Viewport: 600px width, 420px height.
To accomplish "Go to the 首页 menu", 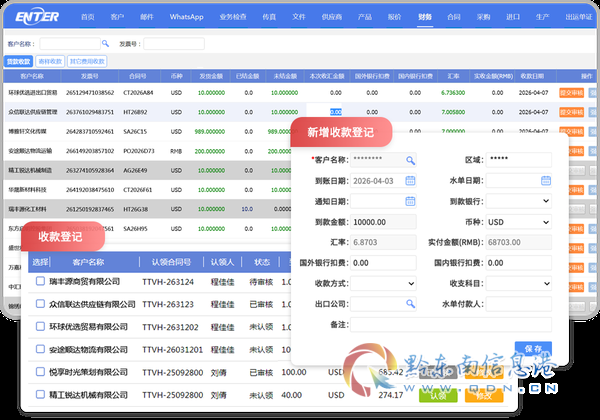I will [88, 17].
